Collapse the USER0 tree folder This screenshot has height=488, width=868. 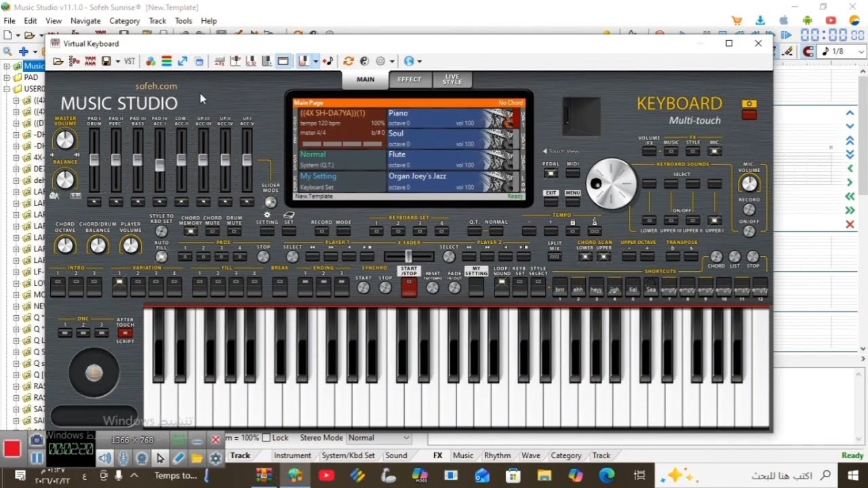pyautogui.click(x=7, y=89)
